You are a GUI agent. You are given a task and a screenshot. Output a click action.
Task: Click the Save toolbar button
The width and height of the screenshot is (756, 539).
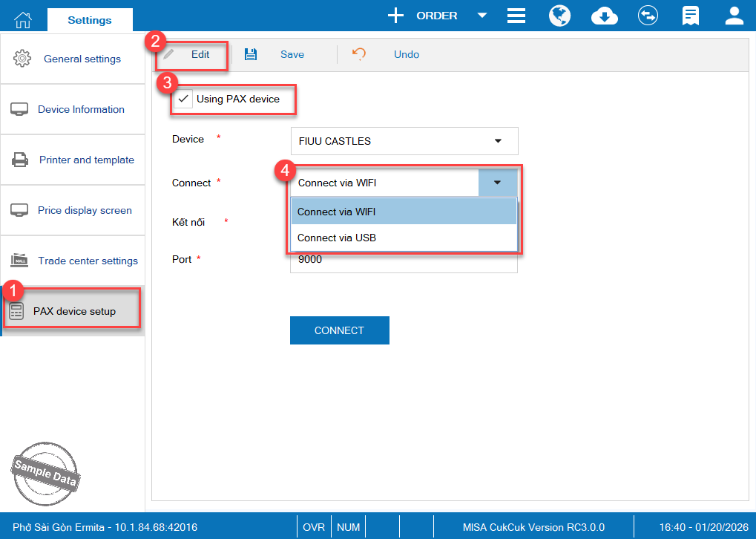pos(280,54)
